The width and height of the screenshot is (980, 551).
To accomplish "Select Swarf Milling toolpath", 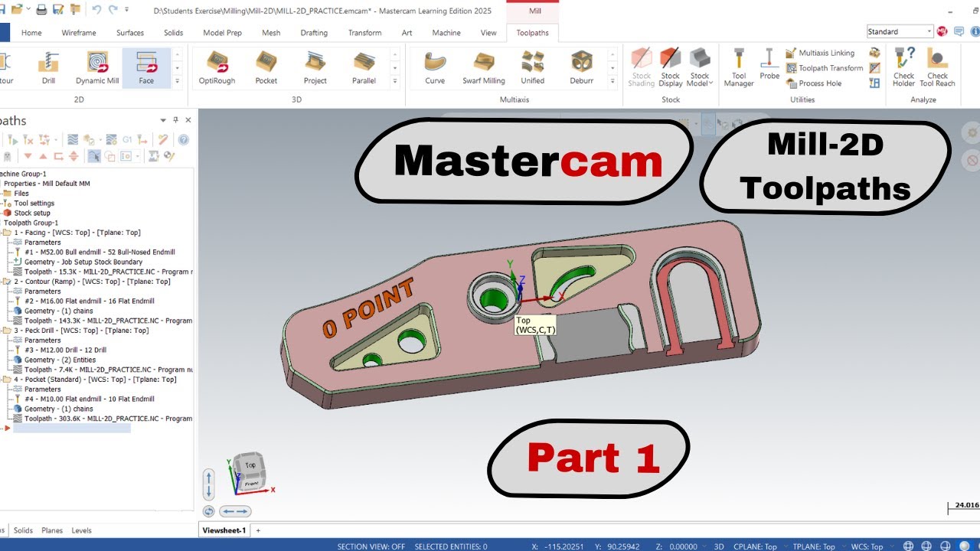I will [x=483, y=68].
